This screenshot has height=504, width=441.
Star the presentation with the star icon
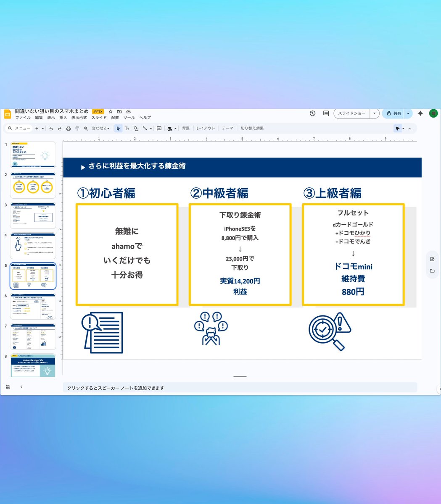[111, 112]
